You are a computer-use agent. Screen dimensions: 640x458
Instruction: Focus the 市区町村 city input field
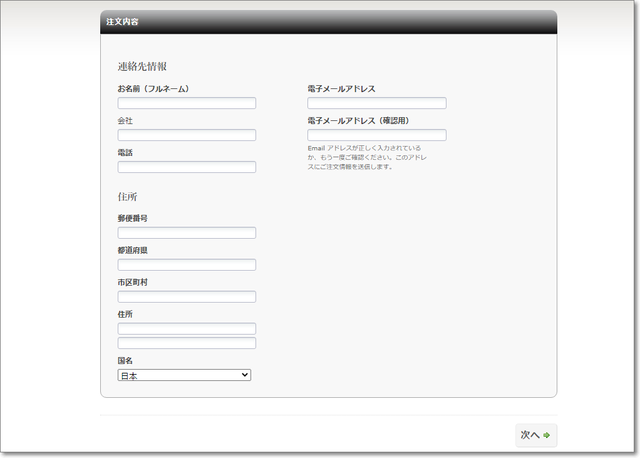(187, 297)
